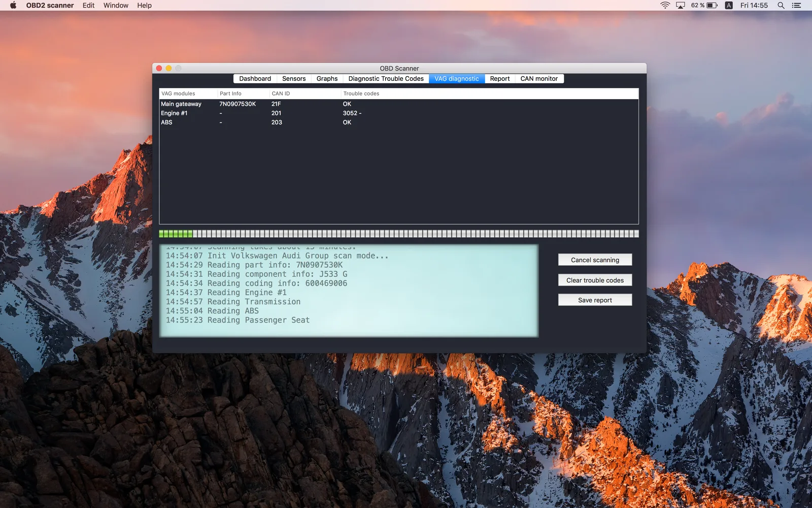Open the Help menu

tap(144, 5)
